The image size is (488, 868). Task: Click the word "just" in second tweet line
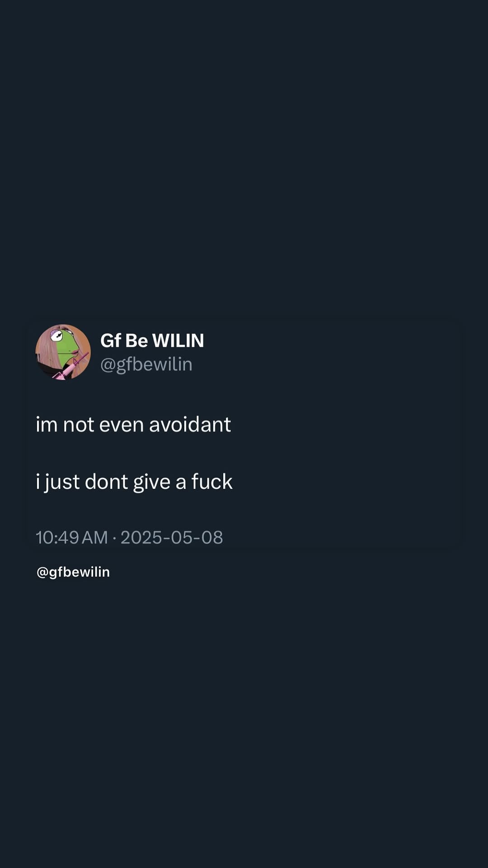pyautogui.click(x=62, y=482)
